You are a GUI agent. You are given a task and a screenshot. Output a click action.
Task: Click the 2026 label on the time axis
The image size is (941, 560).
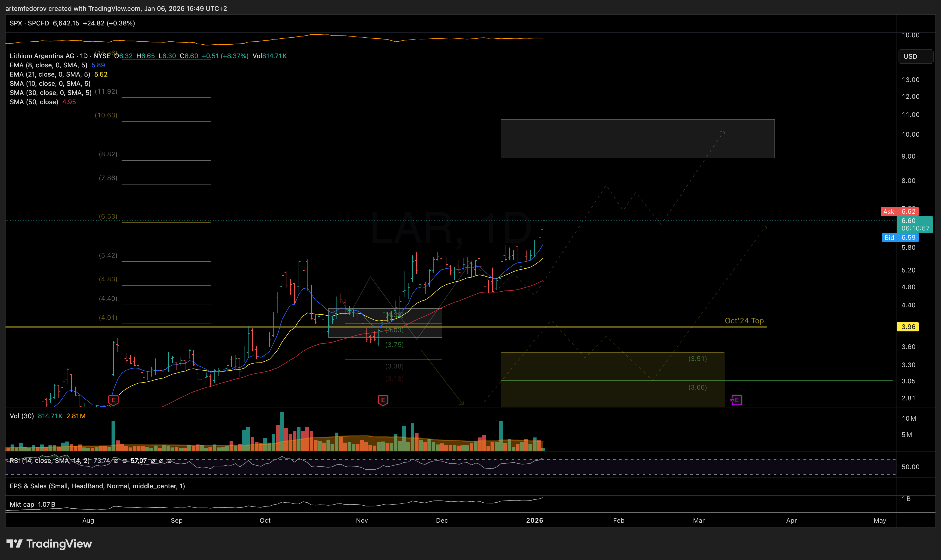[535, 521]
